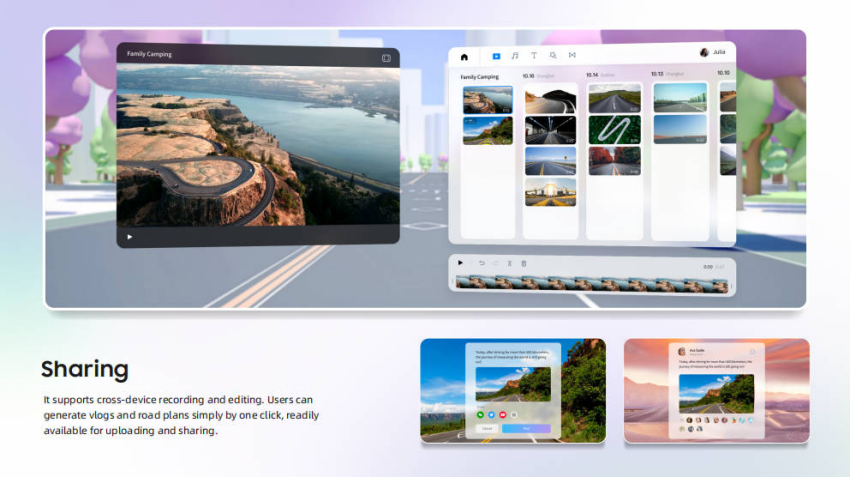Select the blue sky desert horizon clip under 10.13
Viewport: 851px width, 477px height.
pos(680,129)
